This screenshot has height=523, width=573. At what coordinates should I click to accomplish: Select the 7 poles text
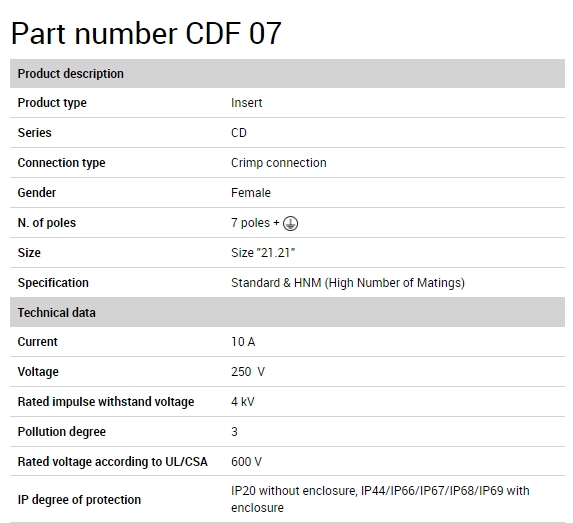250,223
